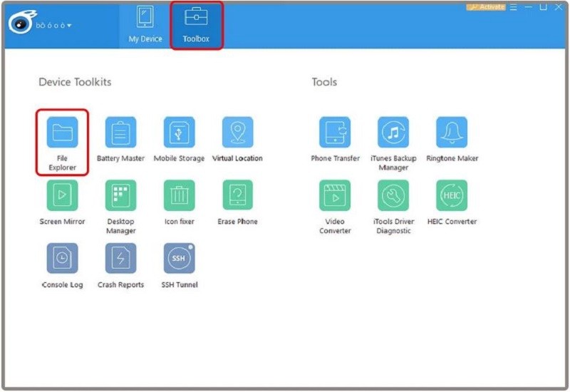View Crash Reports
The image size is (570, 392).
(x=120, y=258)
